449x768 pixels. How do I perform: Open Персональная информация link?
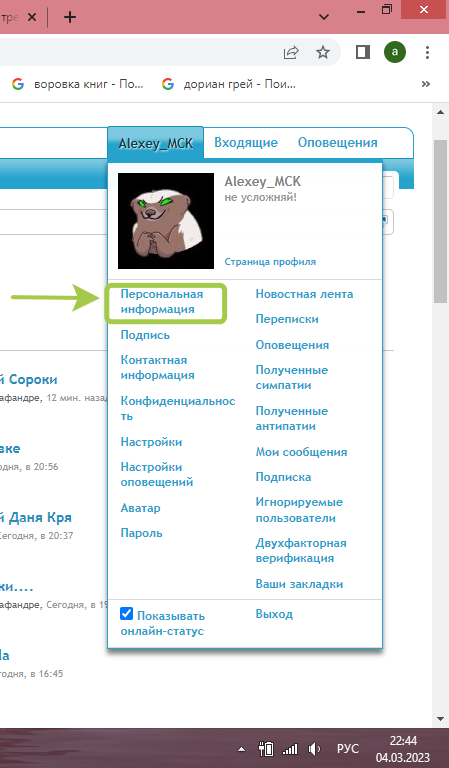pyautogui.click(x=162, y=302)
